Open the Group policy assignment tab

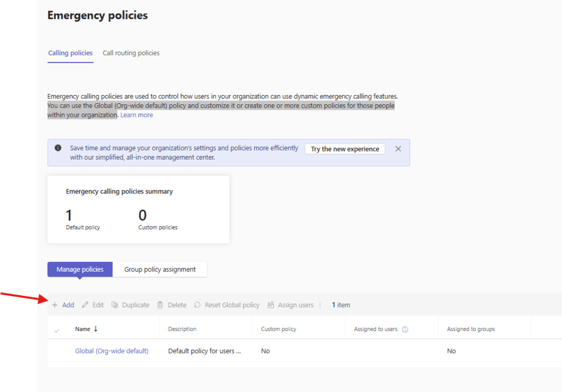(x=160, y=270)
